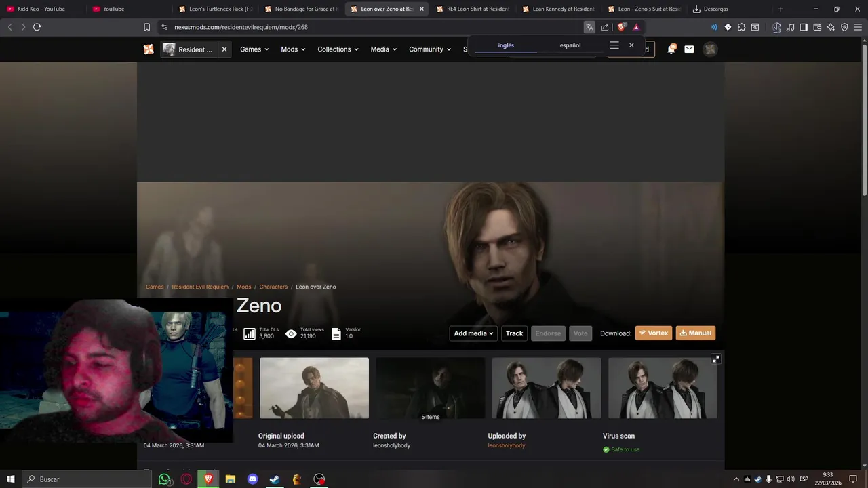Expand the Games dropdown menu

tap(254, 49)
